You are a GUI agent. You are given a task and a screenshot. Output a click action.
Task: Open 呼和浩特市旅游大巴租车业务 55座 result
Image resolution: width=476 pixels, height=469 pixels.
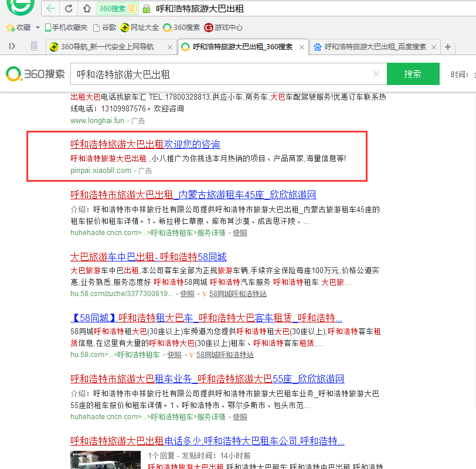208,379
